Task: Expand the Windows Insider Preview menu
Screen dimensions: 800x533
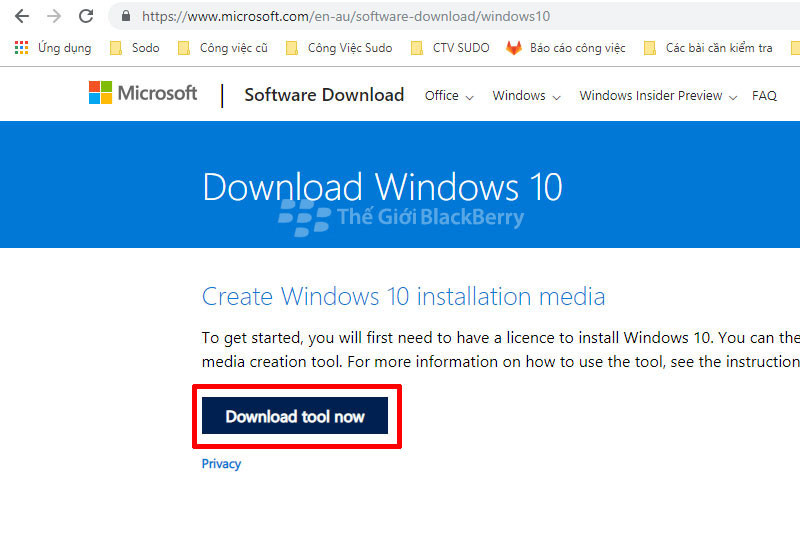Action: [658, 96]
